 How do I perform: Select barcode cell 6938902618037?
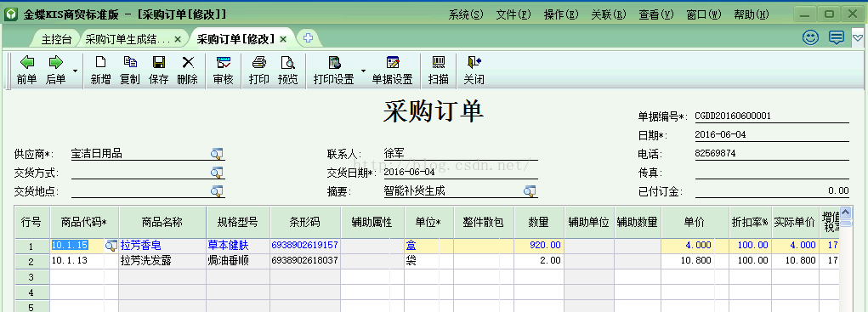click(x=305, y=260)
